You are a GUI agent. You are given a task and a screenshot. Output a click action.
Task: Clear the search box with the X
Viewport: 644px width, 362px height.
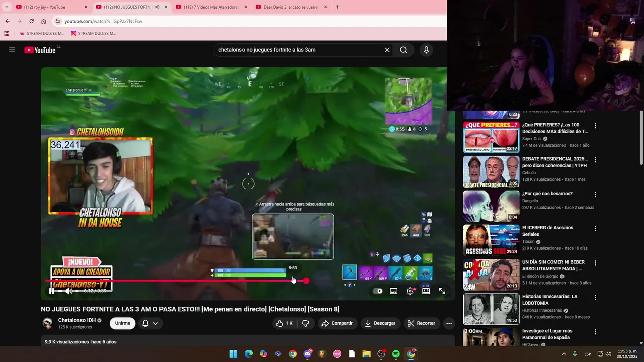[387, 50]
